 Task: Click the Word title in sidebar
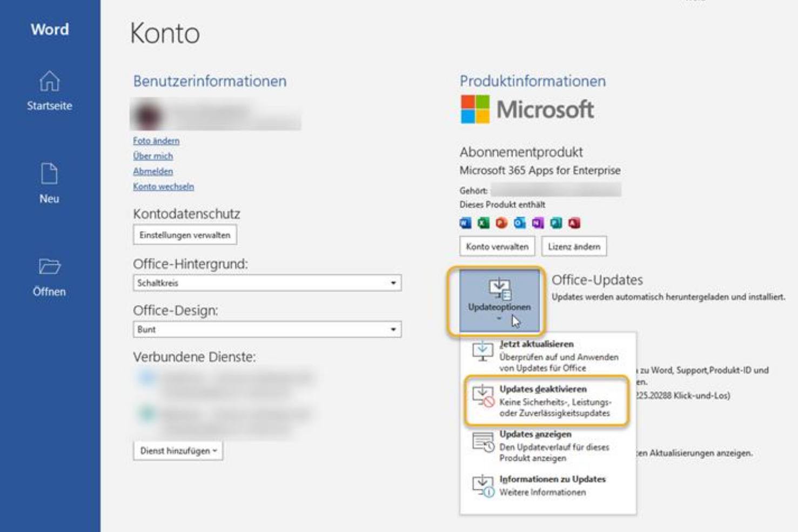[50, 29]
